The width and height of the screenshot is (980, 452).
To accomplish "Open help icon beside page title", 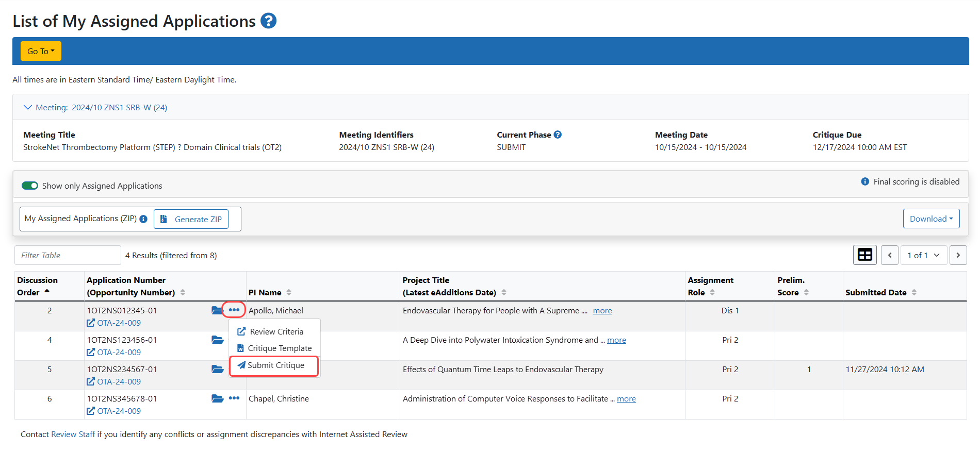I will (x=268, y=21).
